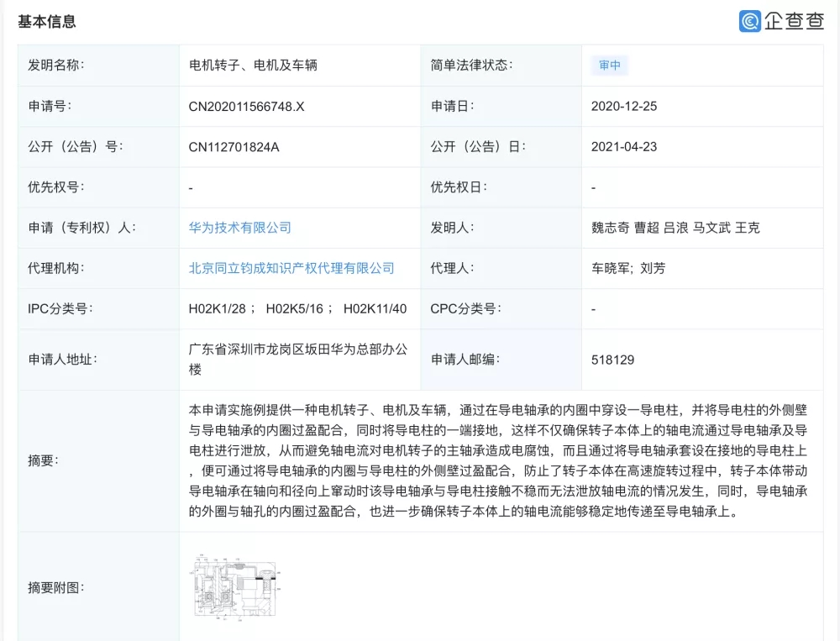Select publication number CN112701824A

(234, 147)
